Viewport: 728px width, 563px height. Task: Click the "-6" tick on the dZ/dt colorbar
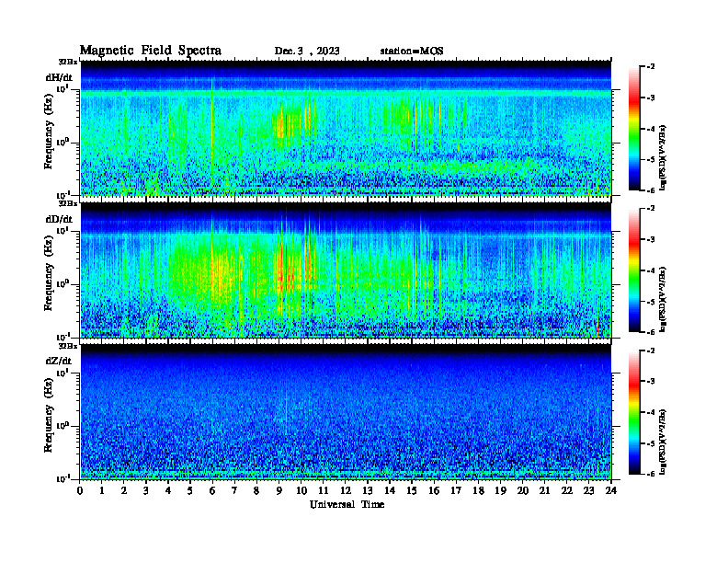pos(651,475)
